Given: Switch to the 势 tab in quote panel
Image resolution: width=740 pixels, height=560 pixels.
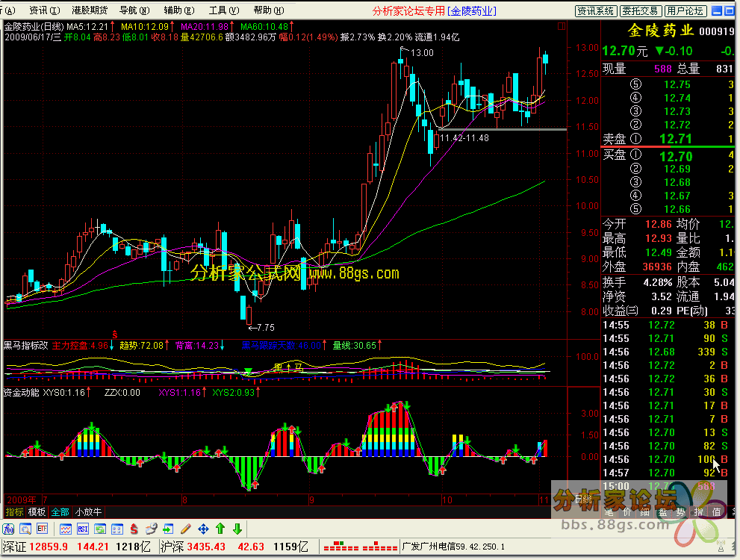Looking at the screenshot, I should (680, 512).
